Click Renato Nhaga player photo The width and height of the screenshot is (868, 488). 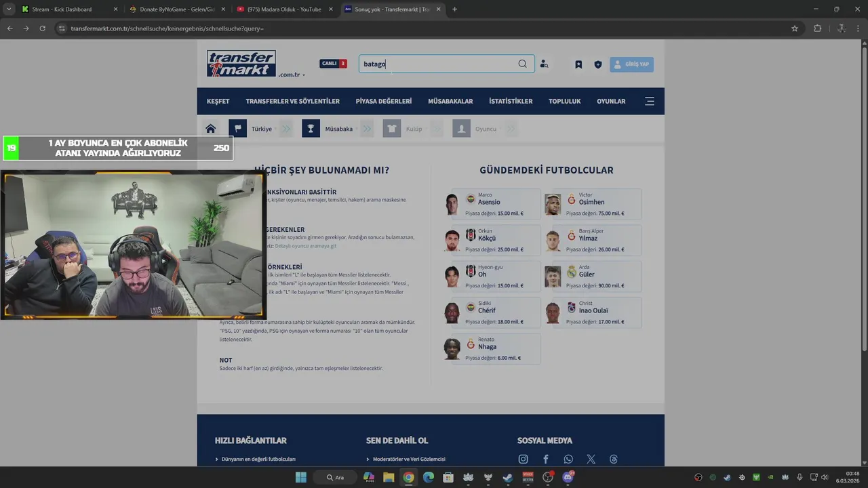click(452, 349)
